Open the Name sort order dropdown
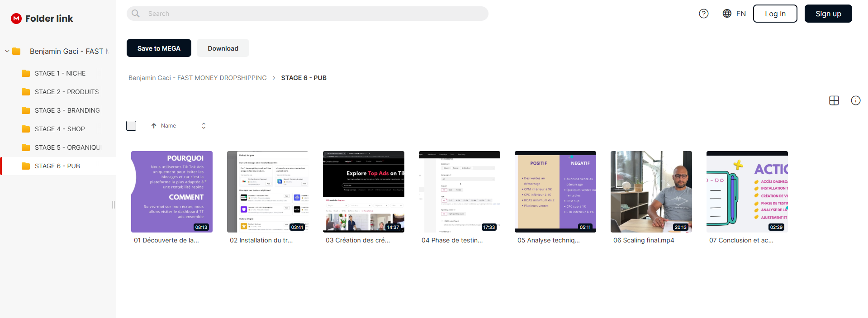Image resolution: width=868 pixels, height=318 pixels. [x=204, y=126]
